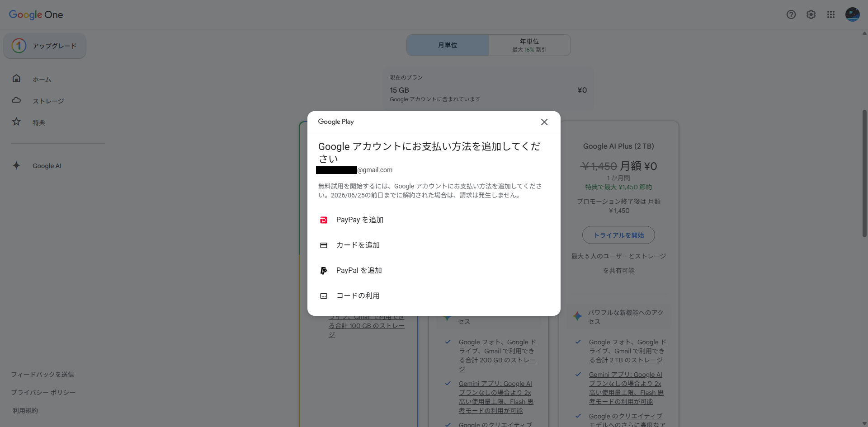Click the PayPal logo icon
Image resolution: width=868 pixels, height=427 pixels.
pos(324,271)
